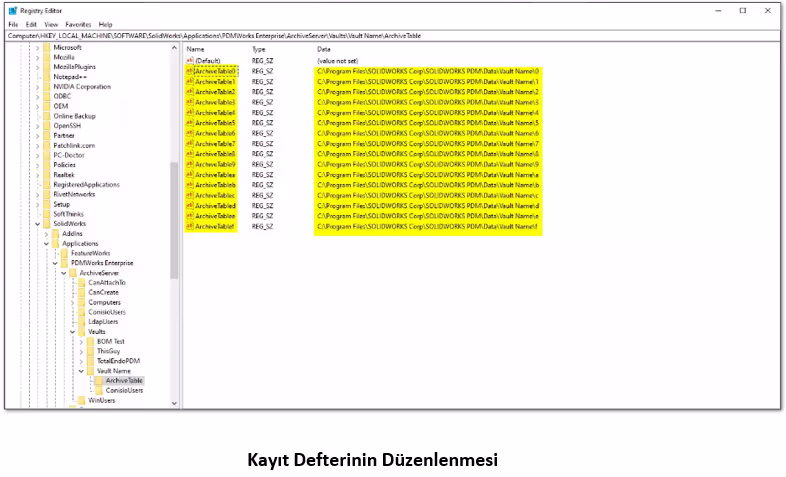Collapse the ArchiveServer key

point(64,273)
